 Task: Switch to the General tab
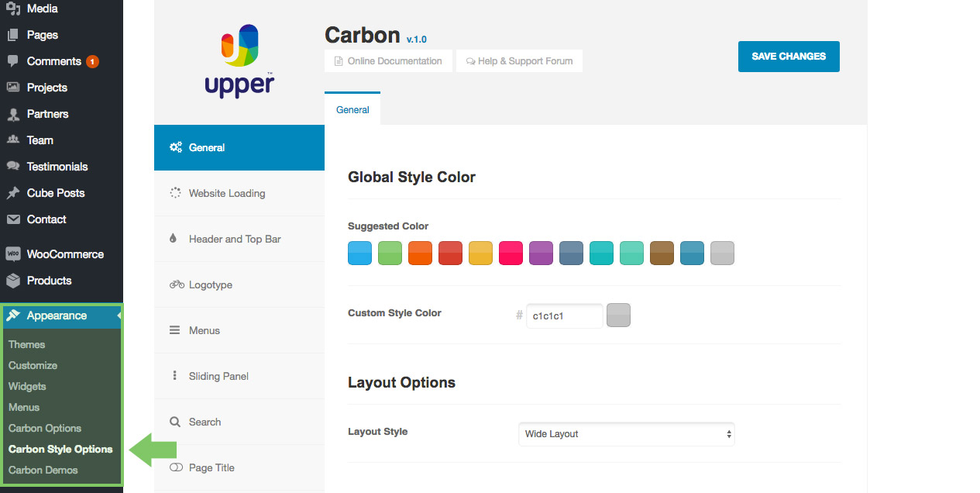click(352, 110)
